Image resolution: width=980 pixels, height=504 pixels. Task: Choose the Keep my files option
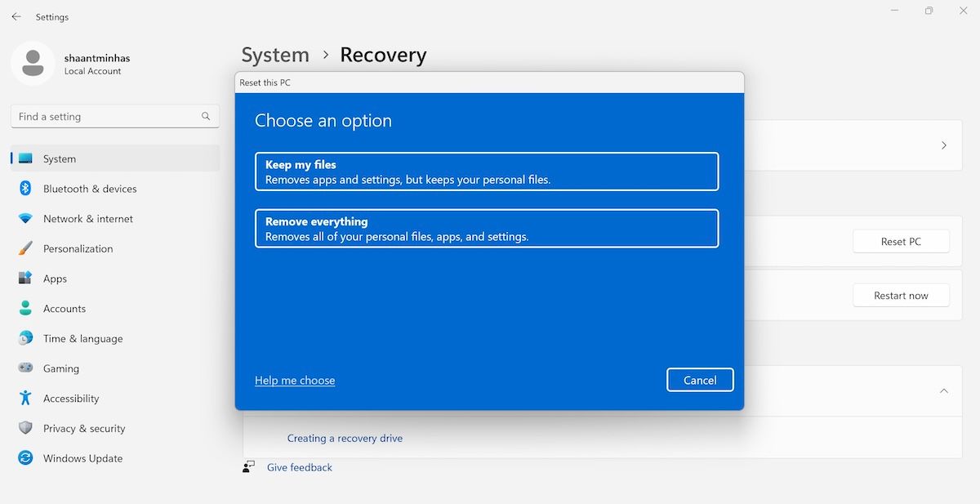point(487,171)
